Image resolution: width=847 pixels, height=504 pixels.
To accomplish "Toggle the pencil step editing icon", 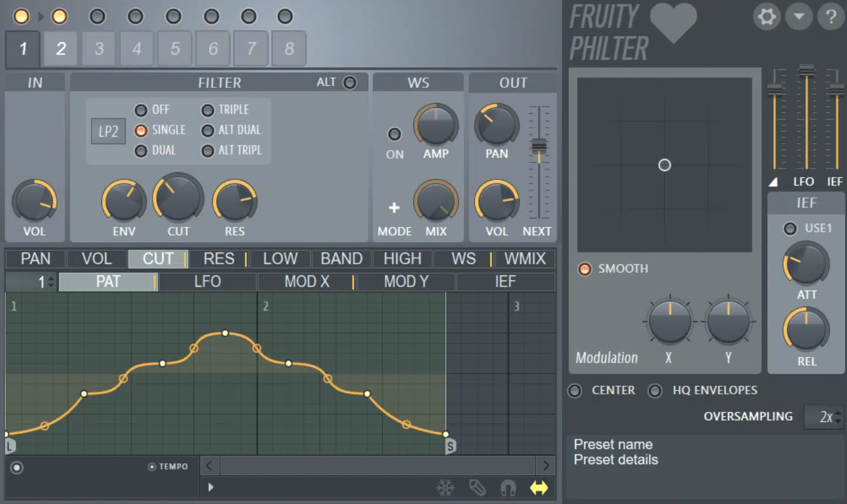I will coord(477,488).
